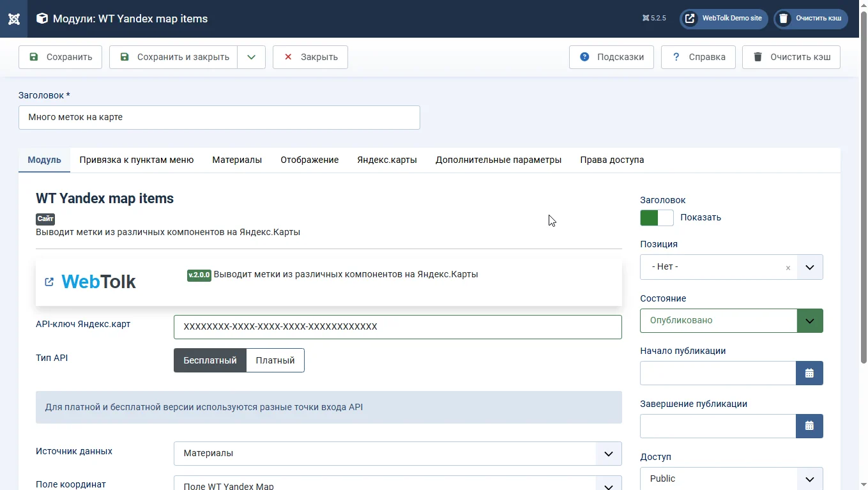Viewport: 868px width, 490px height.
Task: Open the Справка help button
Action: point(698,57)
